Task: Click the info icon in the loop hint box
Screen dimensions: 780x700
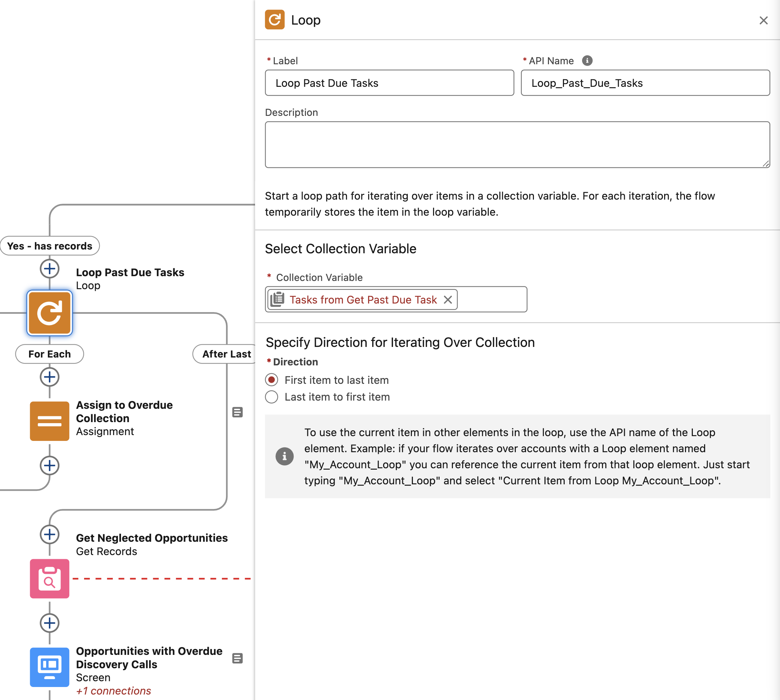Action: (285, 456)
